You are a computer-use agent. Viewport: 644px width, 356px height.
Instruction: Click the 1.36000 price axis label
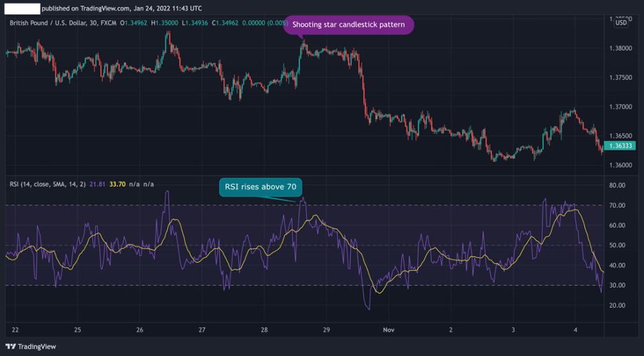coord(622,165)
